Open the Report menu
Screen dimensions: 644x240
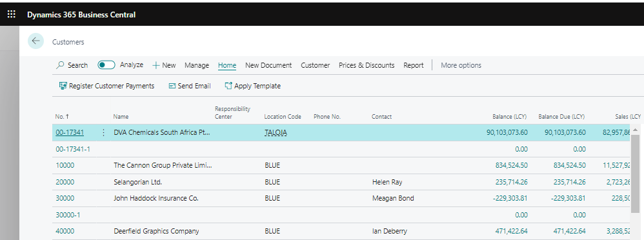tap(413, 65)
